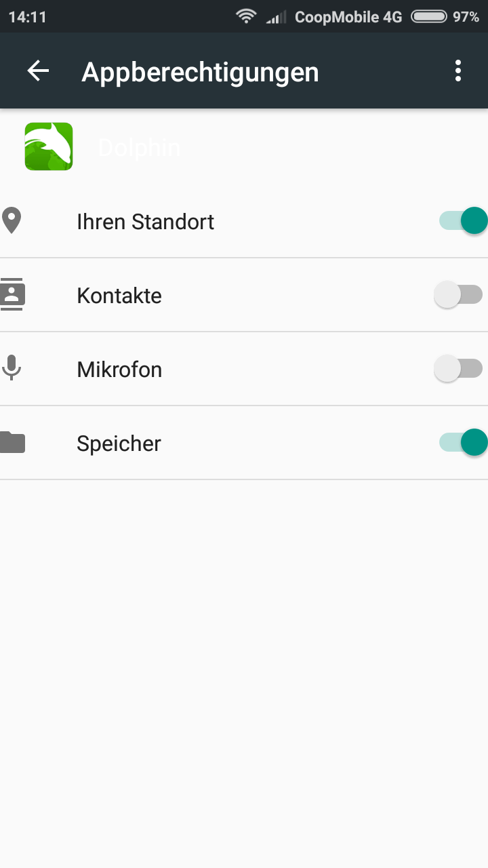Tap the mobile signal strength icon
The image size is (488, 868).
coord(276,17)
